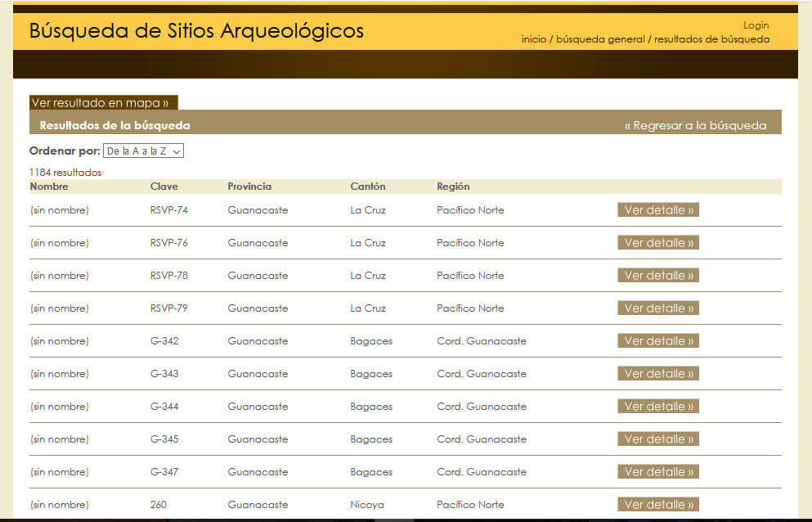Viewport: 812px width, 522px height.
Task: Click clave cell G-344
Action: pyautogui.click(x=164, y=406)
